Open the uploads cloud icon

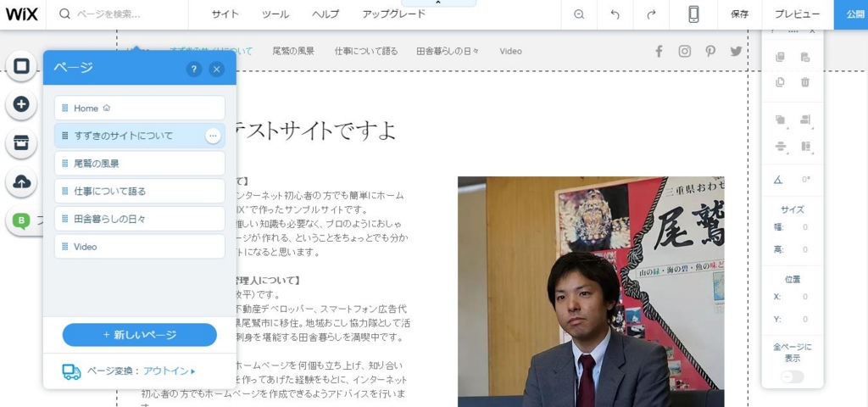[x=21, y=181]
